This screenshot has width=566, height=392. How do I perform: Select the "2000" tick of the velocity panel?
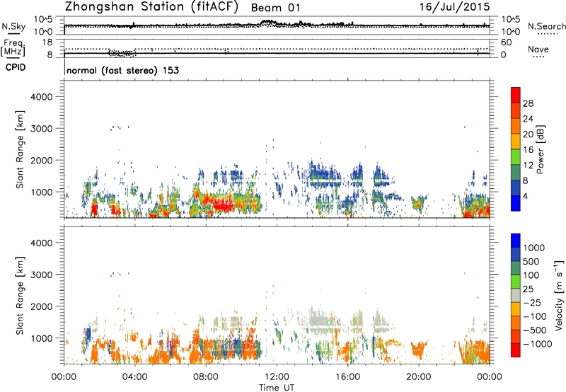[41, 306]
